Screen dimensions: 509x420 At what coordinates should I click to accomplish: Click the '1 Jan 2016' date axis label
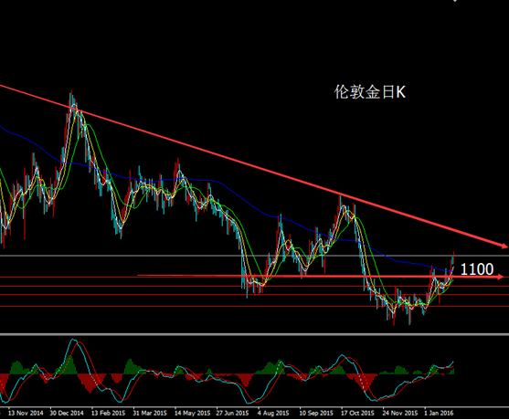[x=439, y=413]
